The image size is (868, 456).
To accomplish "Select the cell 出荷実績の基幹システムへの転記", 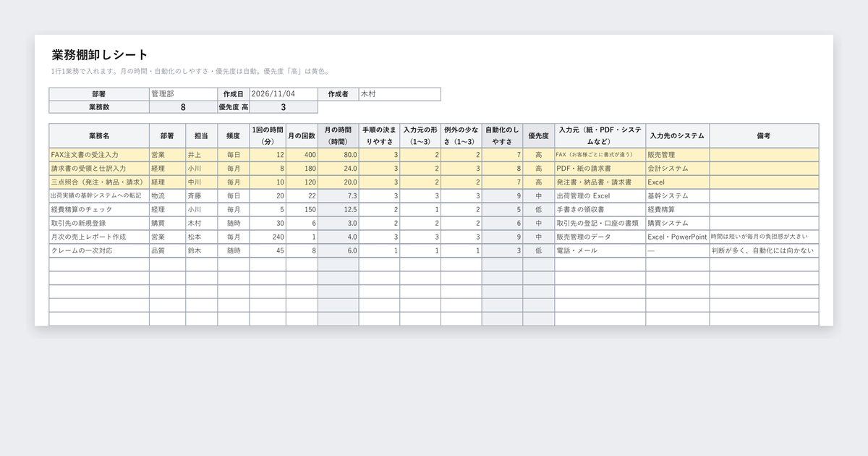I will click(x=99, y=196).
